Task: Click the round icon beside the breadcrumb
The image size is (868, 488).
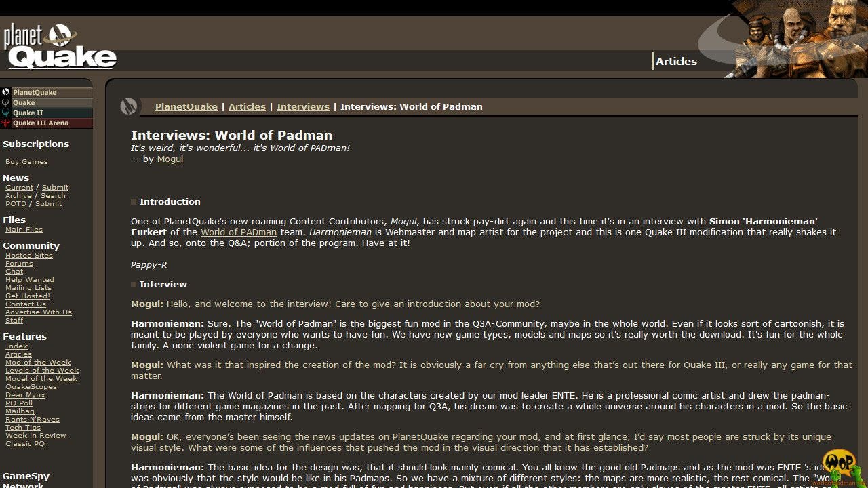Action: click(129, 106)
